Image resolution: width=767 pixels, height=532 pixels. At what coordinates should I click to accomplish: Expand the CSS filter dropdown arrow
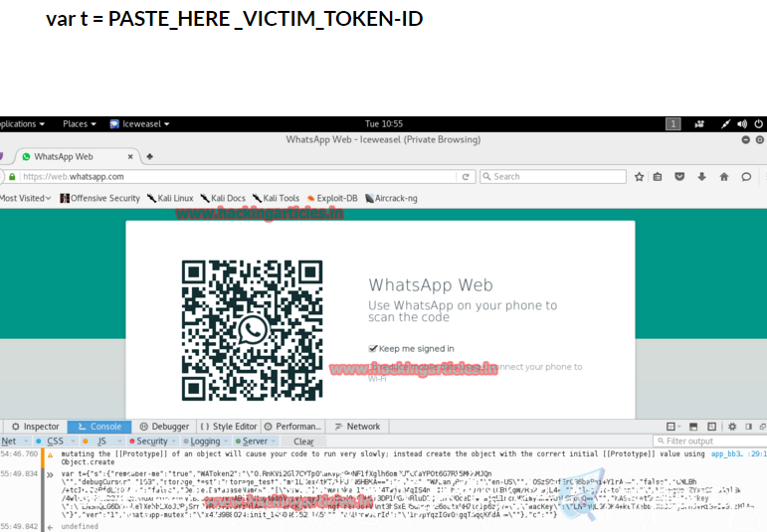(73, 442)
